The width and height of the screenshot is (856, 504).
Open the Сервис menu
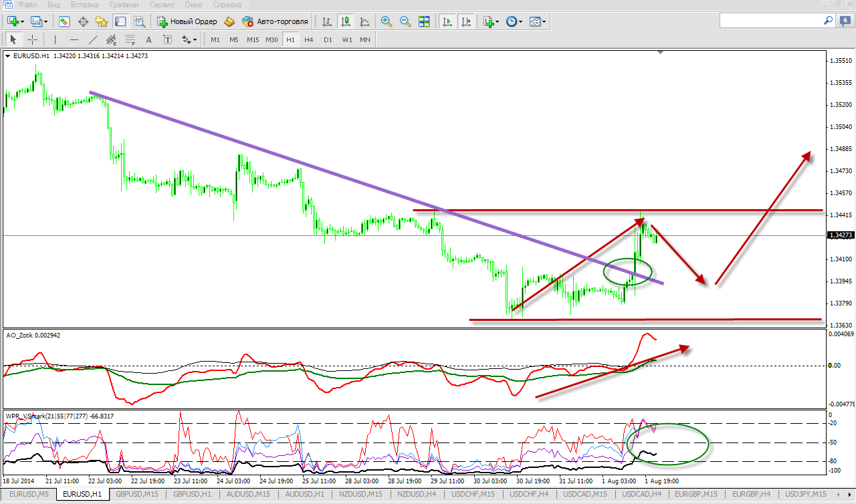[163, 5]
